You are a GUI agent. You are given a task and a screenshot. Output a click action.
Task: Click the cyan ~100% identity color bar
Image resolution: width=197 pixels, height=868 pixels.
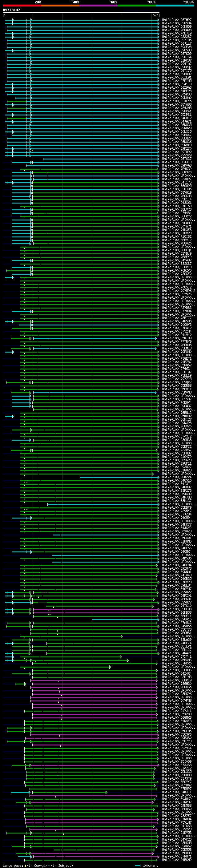[x=175, y=6]
